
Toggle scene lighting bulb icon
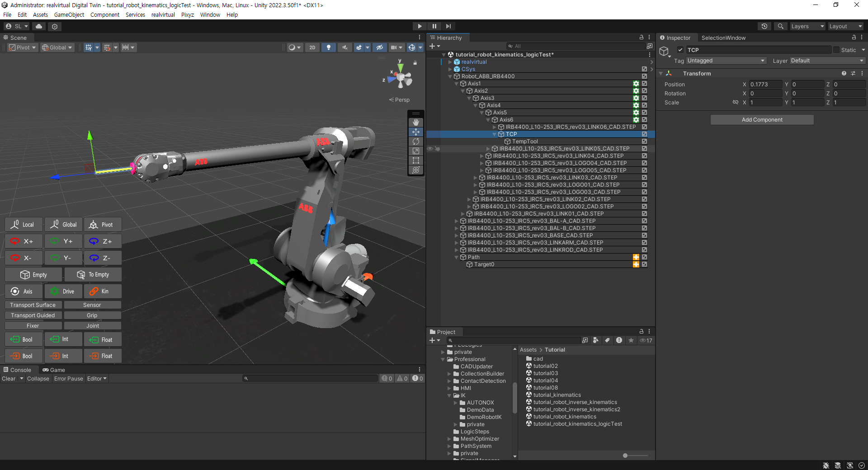pyautogui.click(x=329, y=47)
